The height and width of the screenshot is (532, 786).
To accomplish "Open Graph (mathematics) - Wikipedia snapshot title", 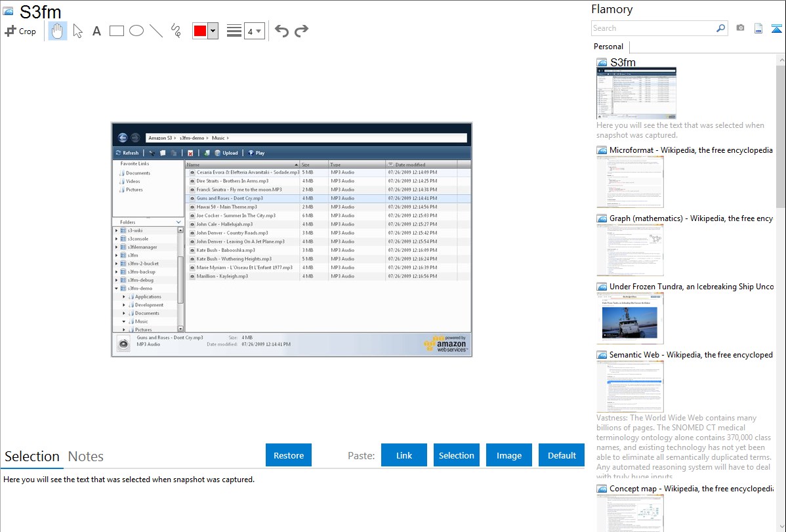I will click(691, 218).
